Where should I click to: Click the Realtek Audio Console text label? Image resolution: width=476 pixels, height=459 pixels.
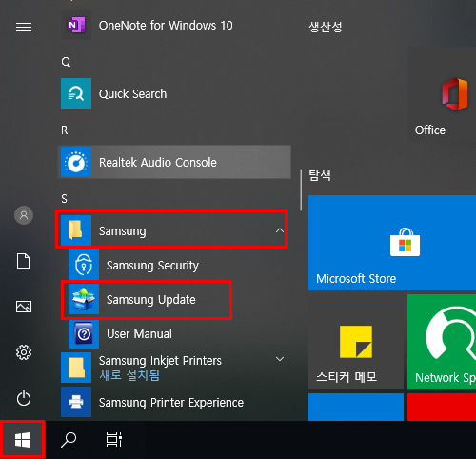158,163
